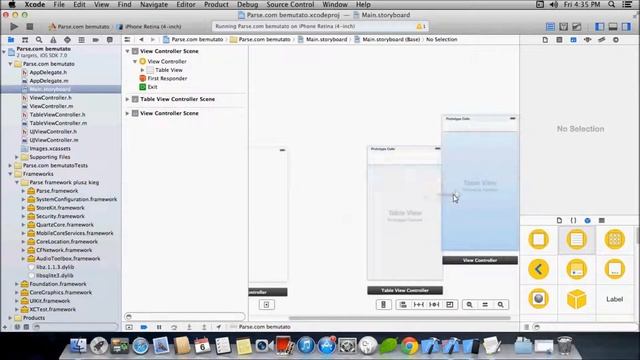Viewport: 640px width, 360px height.
Task: Show the Size inspector
Action: [x=602, y=40]
